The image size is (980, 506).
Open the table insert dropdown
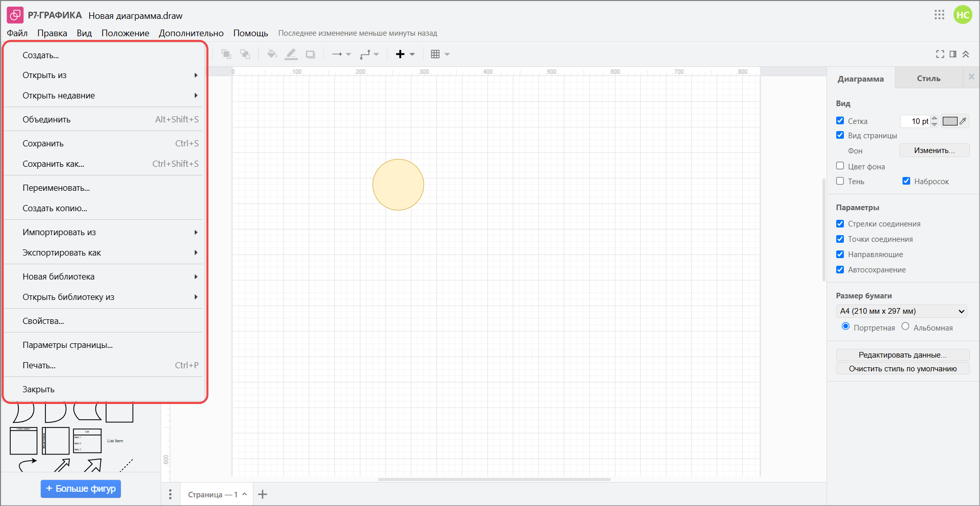440,54
